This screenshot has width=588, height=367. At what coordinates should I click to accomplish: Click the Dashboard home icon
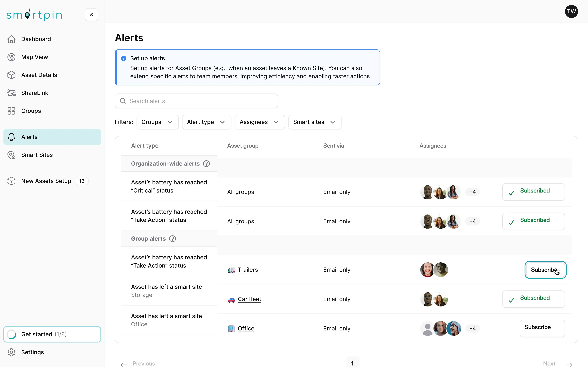pos(11,39)
